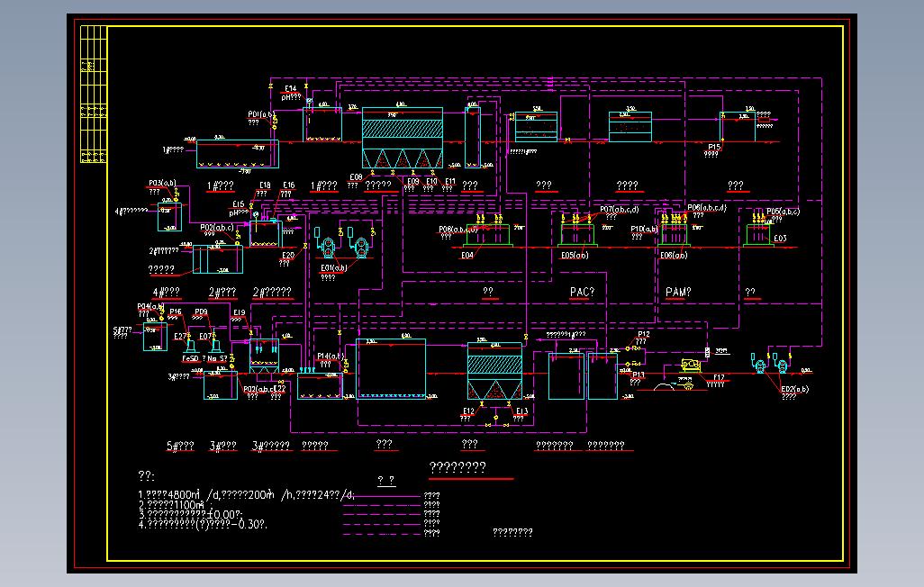Select the E09 tag label
The width and height of the screenshot is (924, 587).
pyautogui.click(x=413, y=182)
